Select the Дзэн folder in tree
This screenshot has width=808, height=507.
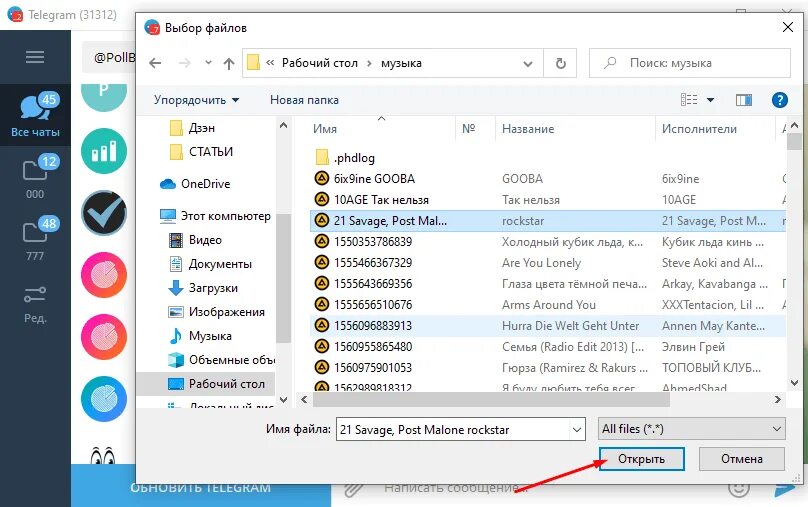click(x=192, y=128)
